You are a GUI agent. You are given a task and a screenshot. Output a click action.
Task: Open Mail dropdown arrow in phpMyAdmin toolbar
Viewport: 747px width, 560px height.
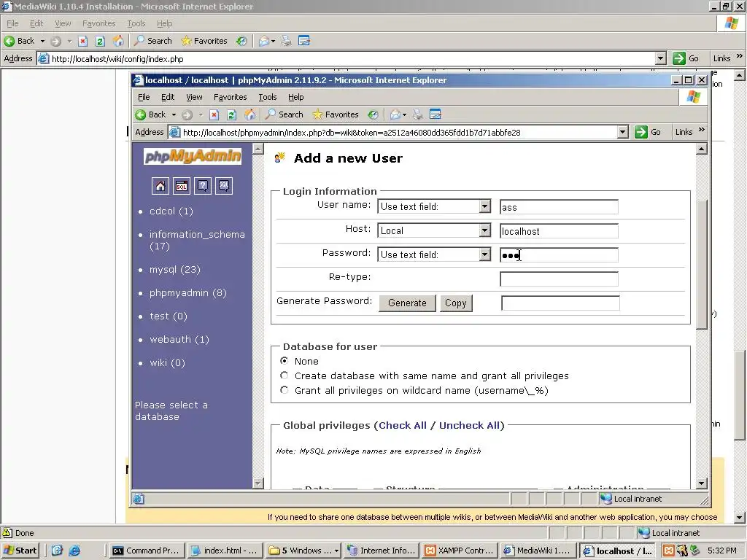[x=404, y=114]
